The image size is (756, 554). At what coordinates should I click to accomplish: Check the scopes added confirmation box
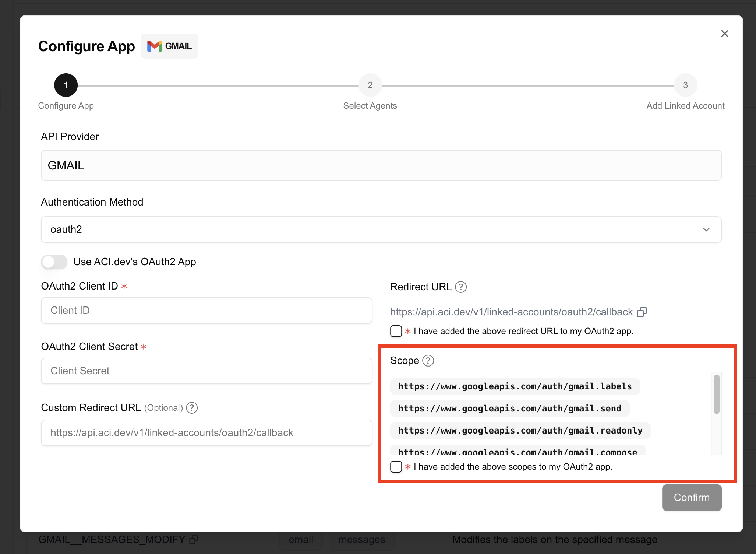click(x=396, y=467)
